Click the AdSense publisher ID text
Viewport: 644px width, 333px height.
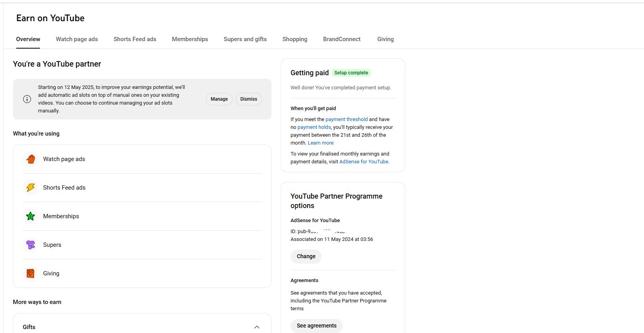point(318,232)
